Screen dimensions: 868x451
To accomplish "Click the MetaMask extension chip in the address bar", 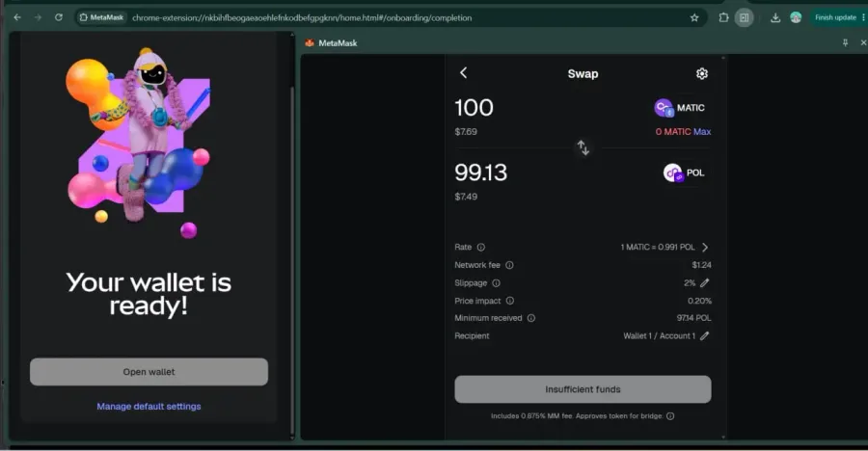I will coord(101,17).
